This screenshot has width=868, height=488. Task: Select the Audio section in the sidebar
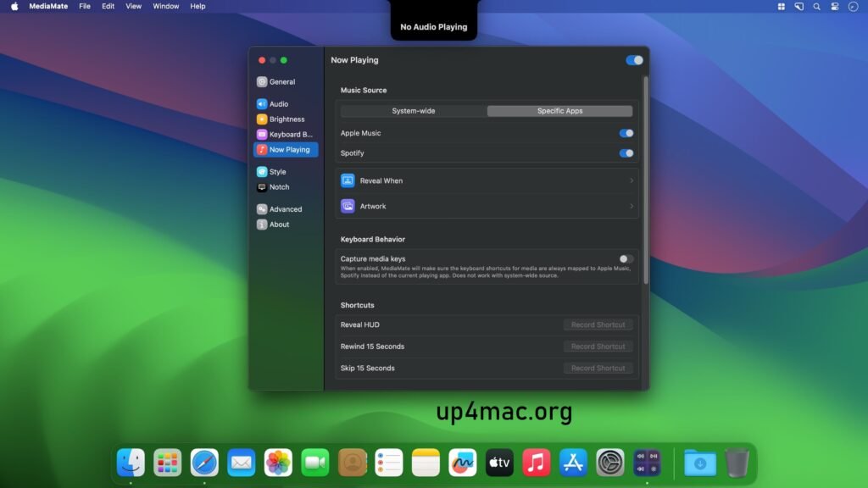point(280,103)
